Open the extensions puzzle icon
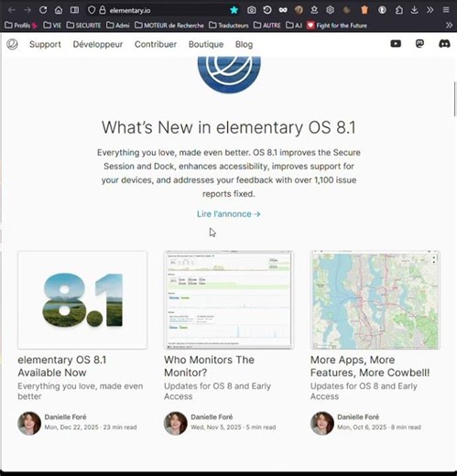Image resolution: width=457 pixels, height=476 pixels. click(399, 10)
